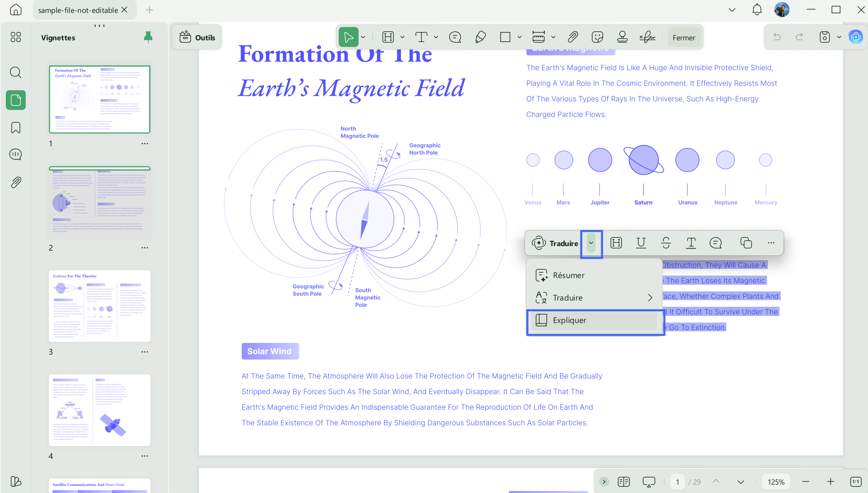
Task: Select page 3 thumbnail
Action: tap(100, 306)
